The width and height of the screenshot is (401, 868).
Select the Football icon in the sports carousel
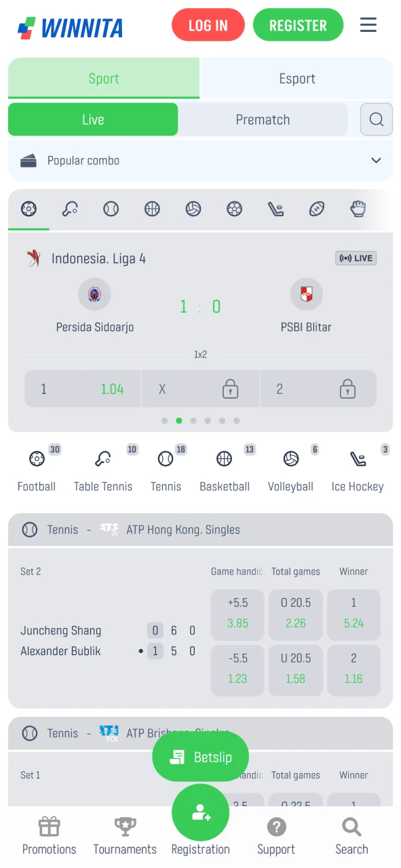pos(28,209)
